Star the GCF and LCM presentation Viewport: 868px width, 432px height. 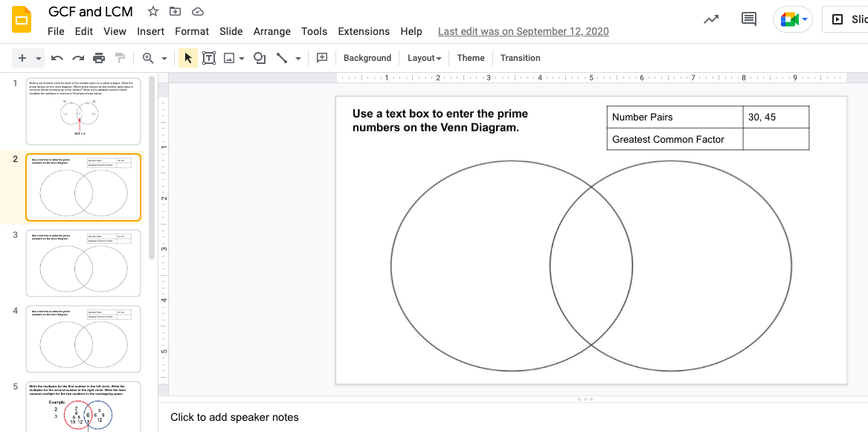[152, 11]
